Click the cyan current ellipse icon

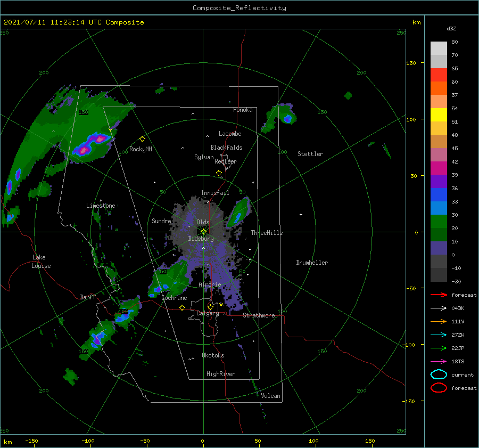point(439,374)
